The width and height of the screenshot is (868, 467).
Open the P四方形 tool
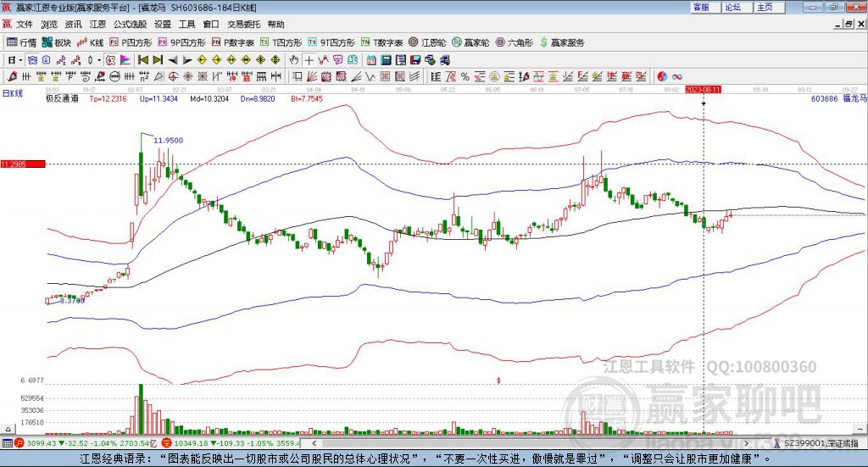click(x=131, y=42)
